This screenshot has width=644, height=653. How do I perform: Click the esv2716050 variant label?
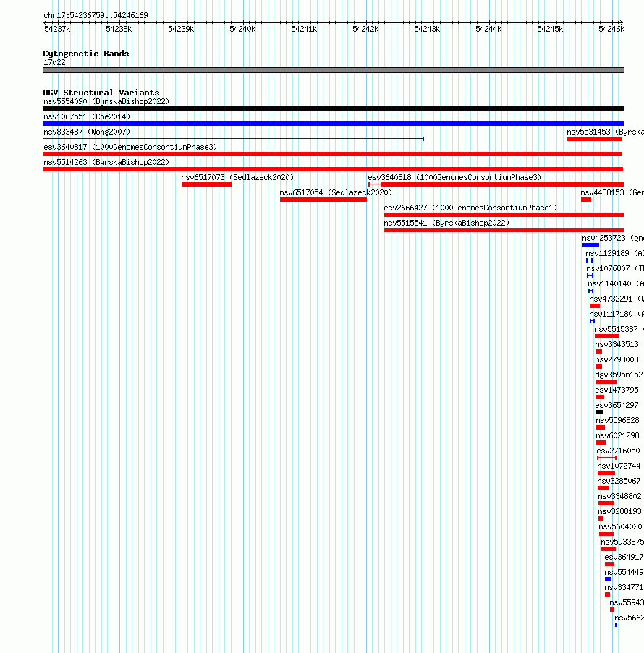(x=618, y=451)
